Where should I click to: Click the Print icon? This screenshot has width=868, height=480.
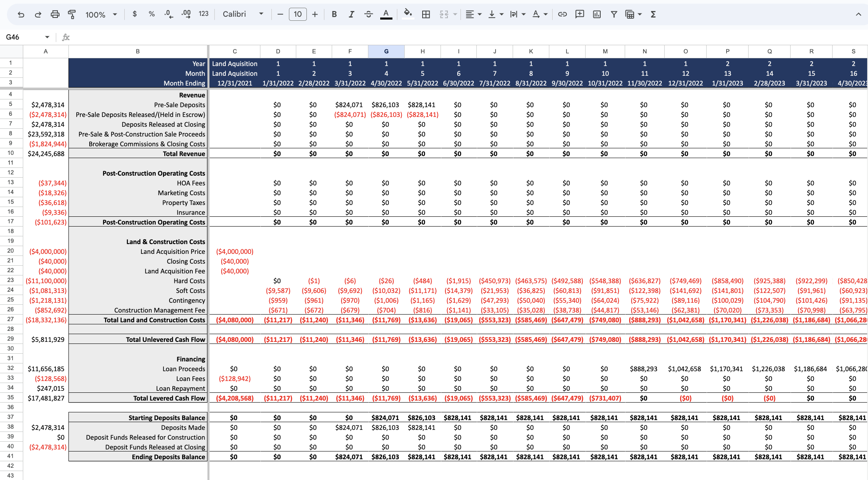point(55,14)
